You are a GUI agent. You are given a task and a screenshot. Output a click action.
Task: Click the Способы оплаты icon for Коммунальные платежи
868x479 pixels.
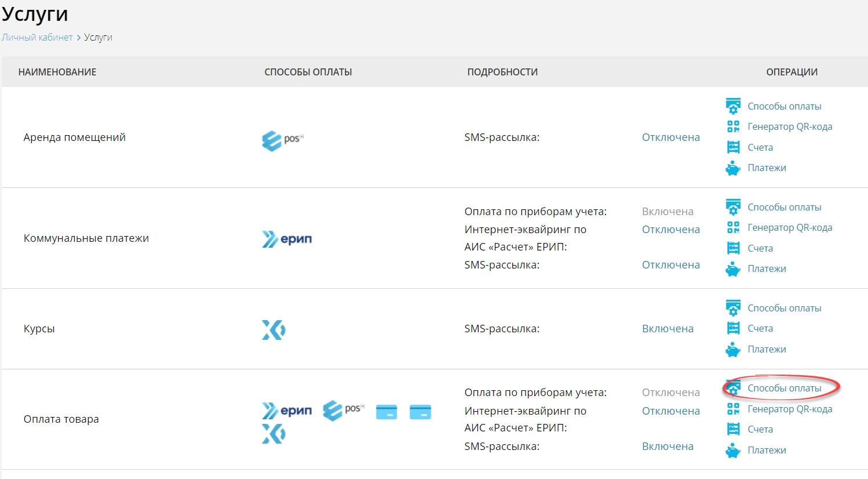(x=733, y=207)
